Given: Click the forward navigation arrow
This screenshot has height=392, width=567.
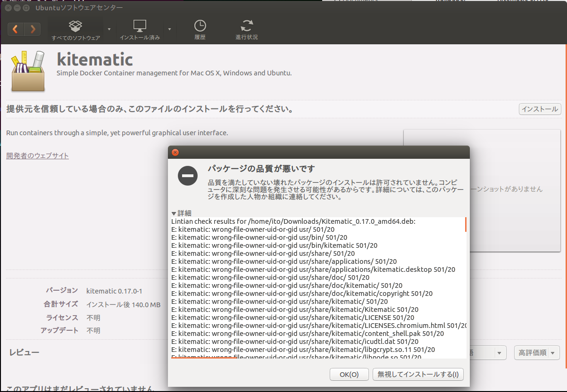Looking at the screenshot, I should (32, 29).
